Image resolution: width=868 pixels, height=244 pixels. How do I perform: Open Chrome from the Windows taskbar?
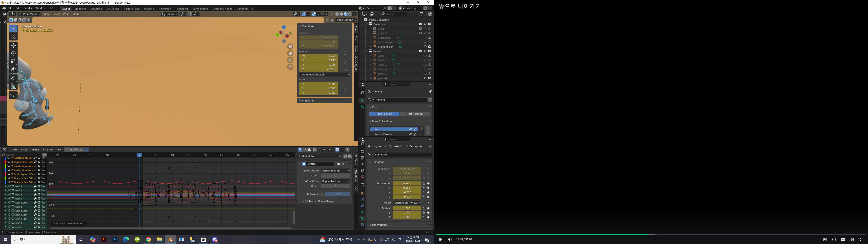[148, 240]
